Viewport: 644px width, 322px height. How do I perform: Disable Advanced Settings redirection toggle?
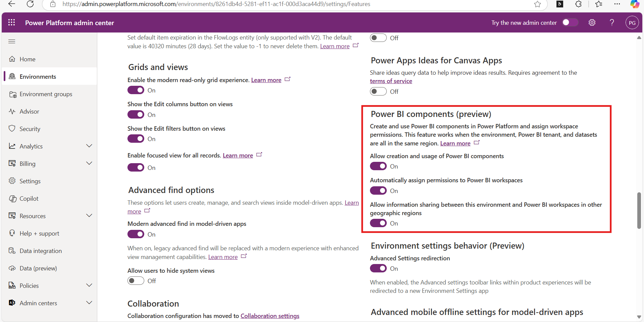[x=378, y=268]
